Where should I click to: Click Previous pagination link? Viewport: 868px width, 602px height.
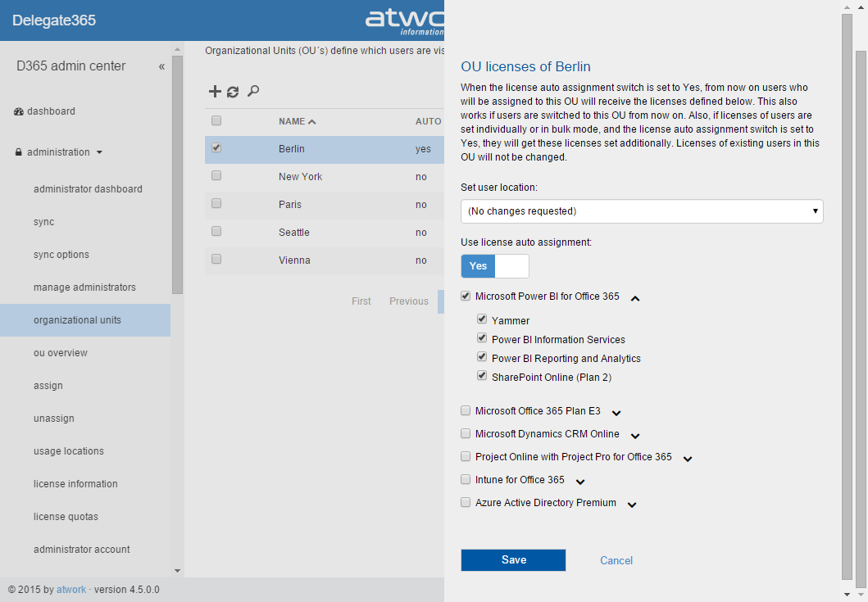[x=408, y=301]
